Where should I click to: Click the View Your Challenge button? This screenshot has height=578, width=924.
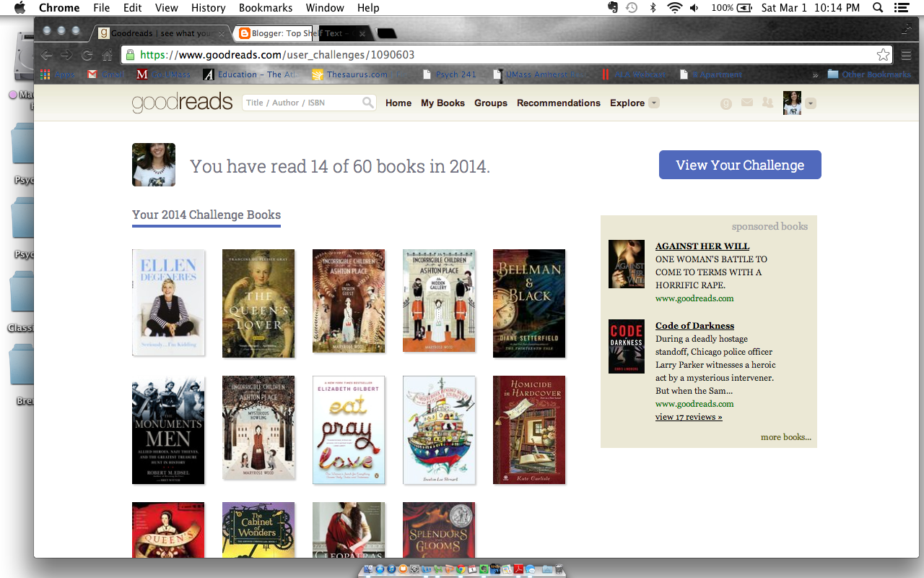(739, 165)
